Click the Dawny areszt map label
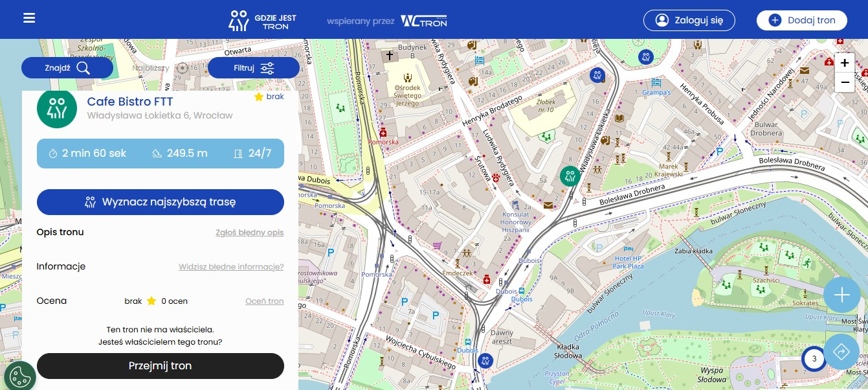The height and width of the screenshot is (390, 868). pyautogui.click(x=502, y=337)
